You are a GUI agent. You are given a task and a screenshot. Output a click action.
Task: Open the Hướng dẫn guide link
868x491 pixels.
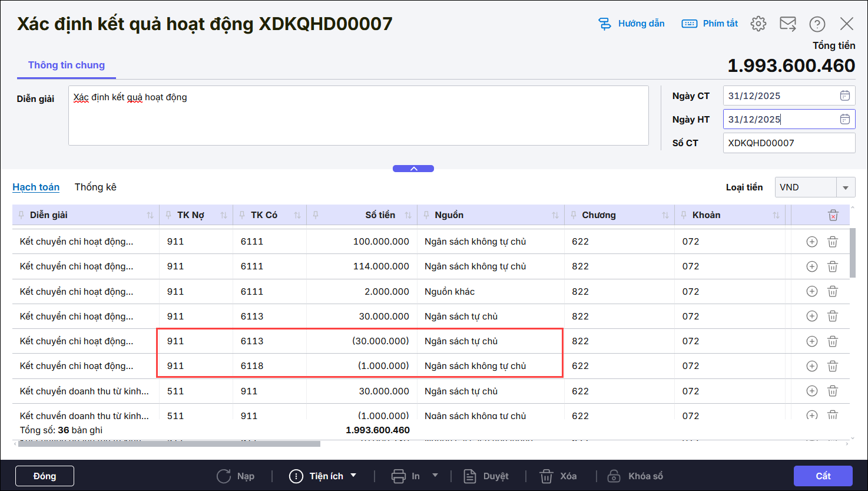[x=632, y=24]
